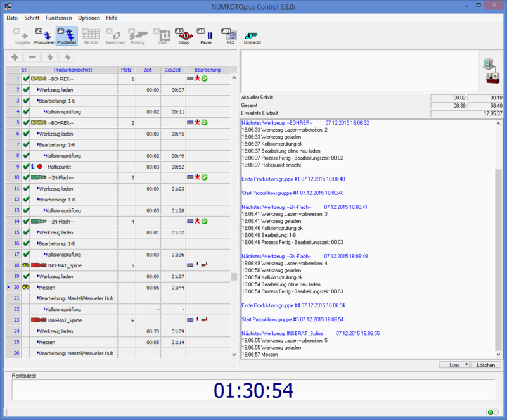This screenshot has height=420, width=507.
Task: Toggle the status checkmark of row 10
Action: [26, 177]
